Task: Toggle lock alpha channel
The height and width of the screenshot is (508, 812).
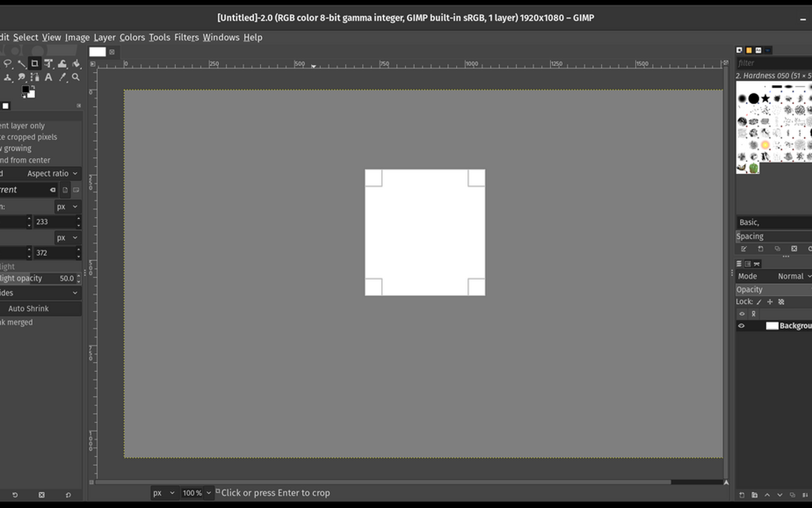Action: pos(782,302)
